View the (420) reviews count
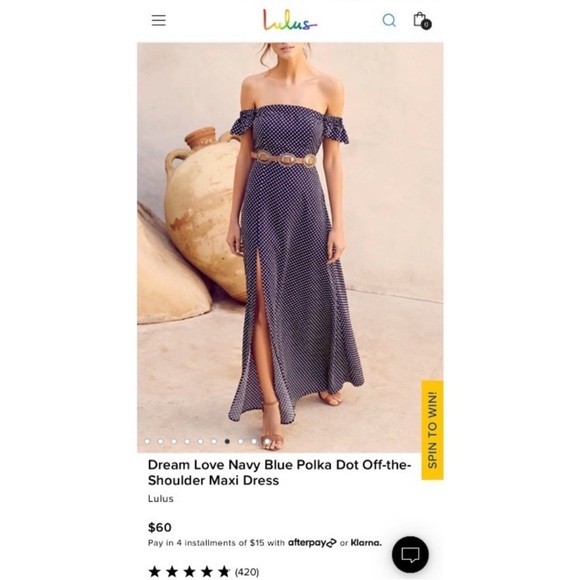580x580 pixels. (x=247, y=572)
